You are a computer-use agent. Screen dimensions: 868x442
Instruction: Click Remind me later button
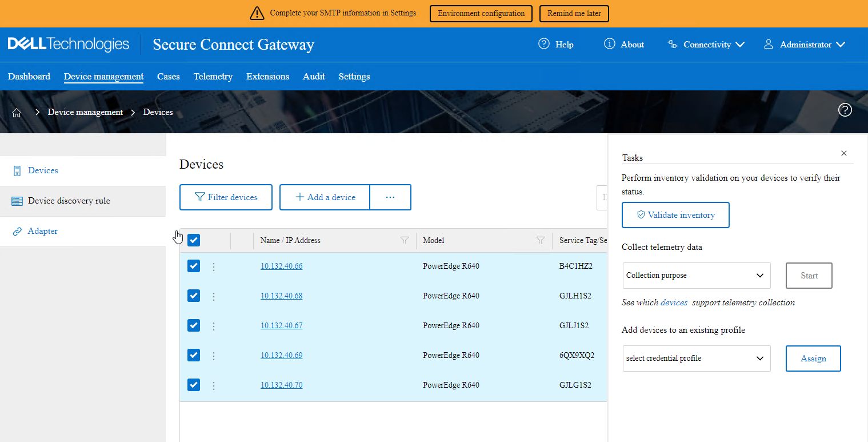point(574,14)
